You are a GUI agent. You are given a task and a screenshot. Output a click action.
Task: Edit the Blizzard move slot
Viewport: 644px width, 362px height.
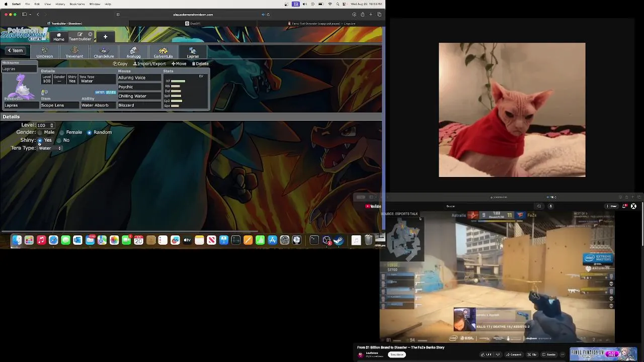pyautogui.click(x=139, y=105)
